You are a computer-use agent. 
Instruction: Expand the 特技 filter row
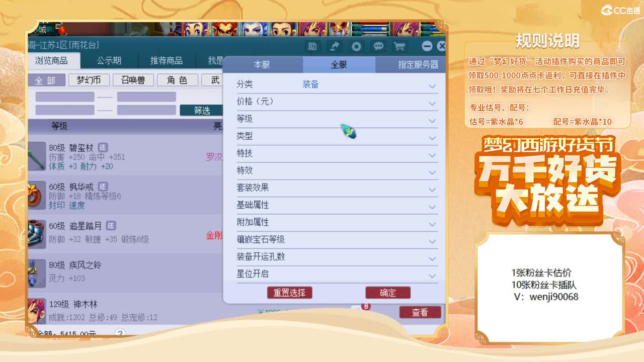(432, 155)
